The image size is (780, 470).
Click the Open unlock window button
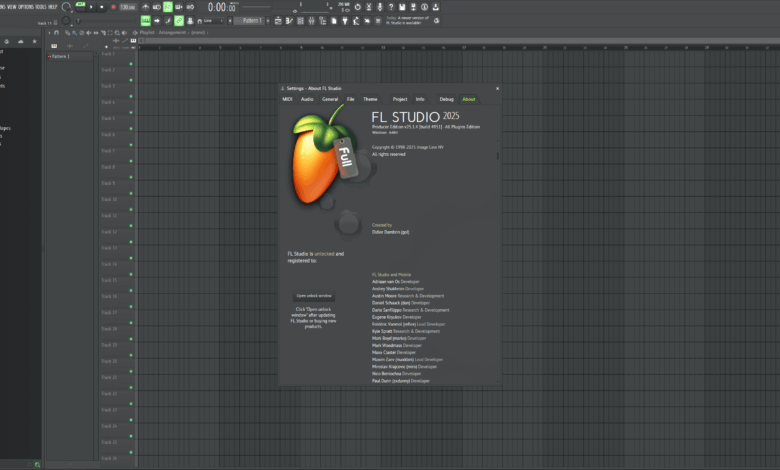314,296
